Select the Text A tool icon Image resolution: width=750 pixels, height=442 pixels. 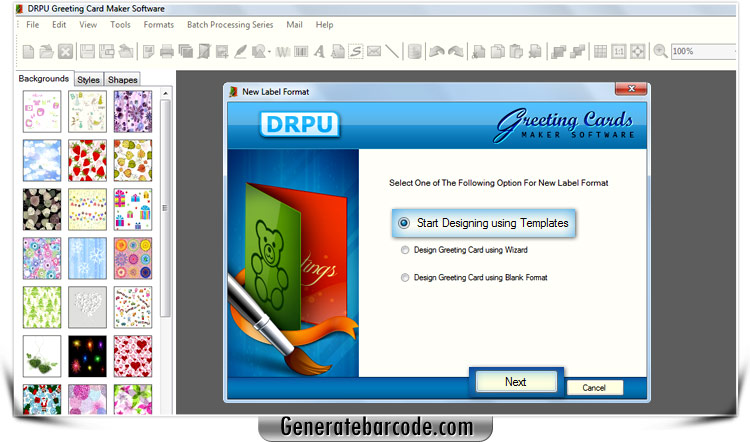point(319,51)
